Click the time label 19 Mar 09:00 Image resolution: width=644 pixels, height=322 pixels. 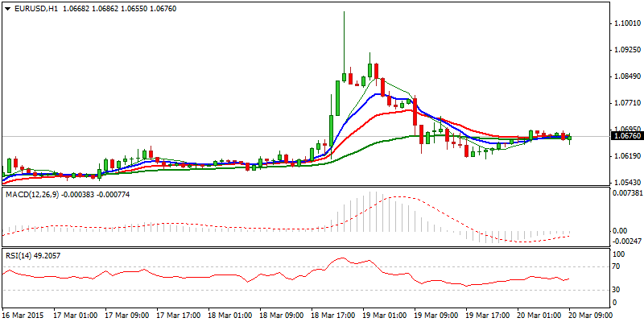click(436, 314)
